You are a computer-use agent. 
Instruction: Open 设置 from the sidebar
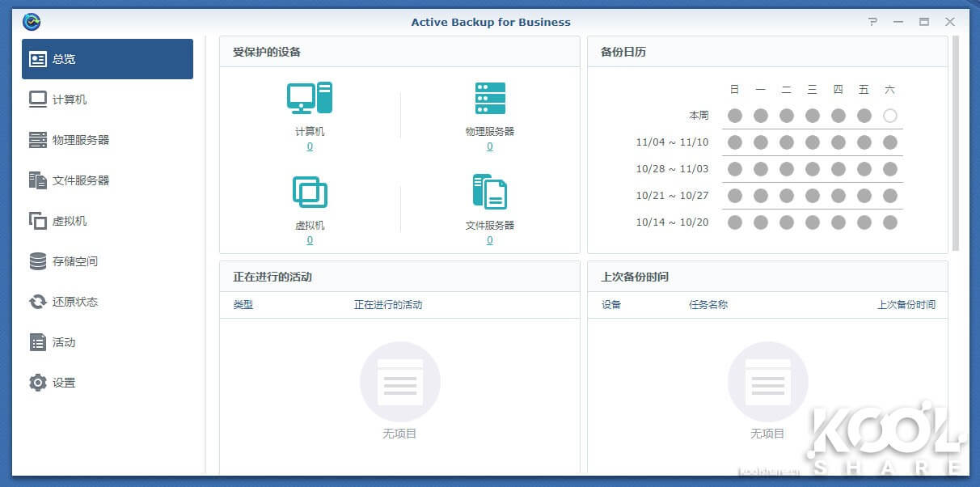(x=63, y=383)
